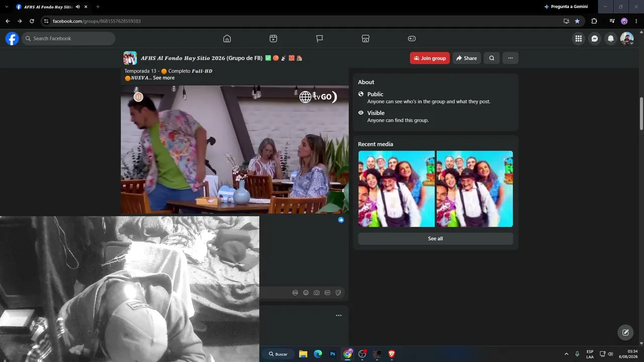The width and height of the screenshot is (644, 362).
Task: Open browser media controls icon
Action: pos(612,21)
